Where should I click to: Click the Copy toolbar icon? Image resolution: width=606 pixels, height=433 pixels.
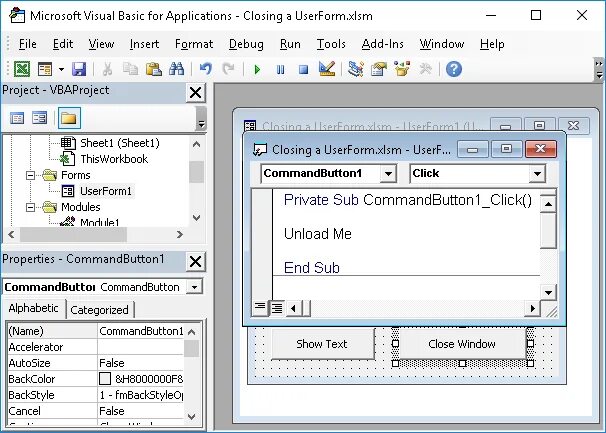tap(130, 70)
